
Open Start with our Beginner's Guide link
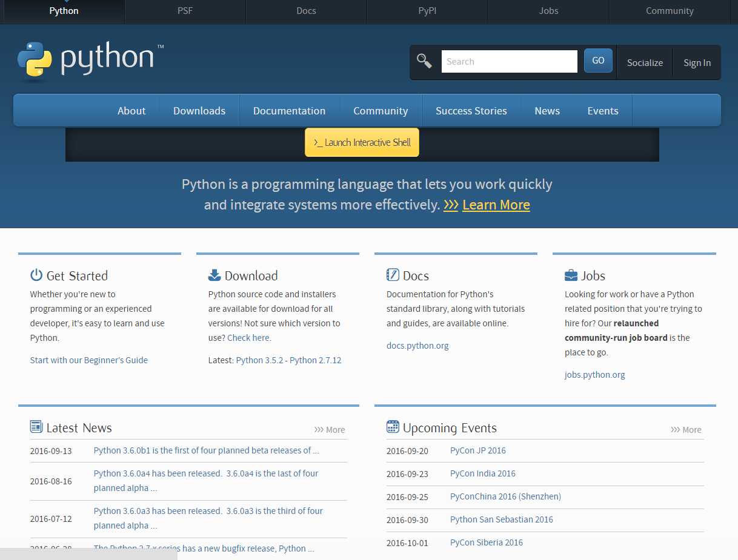[x=89, y=360]
